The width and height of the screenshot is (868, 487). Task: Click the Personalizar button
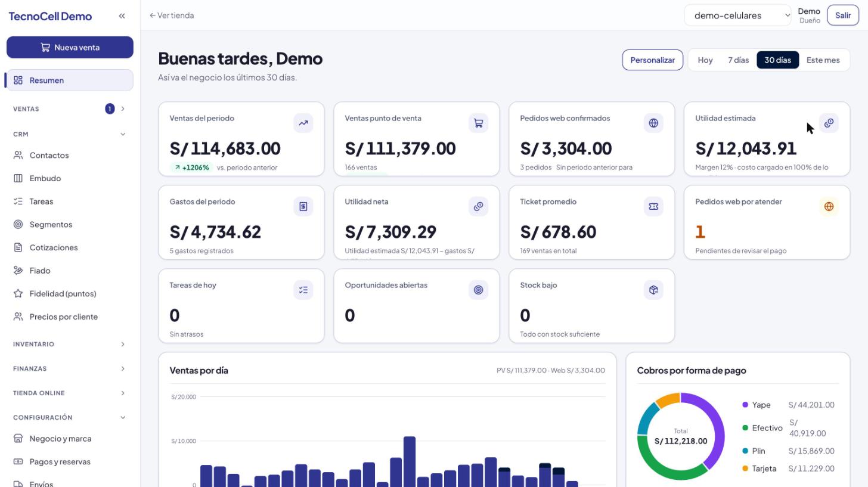(653, 60)
